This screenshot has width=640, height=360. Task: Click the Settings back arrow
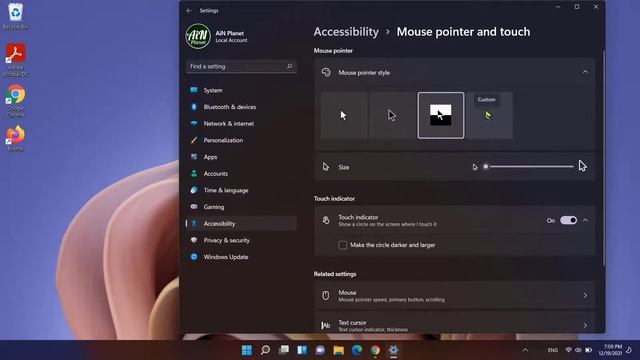(x=189, y=11)
